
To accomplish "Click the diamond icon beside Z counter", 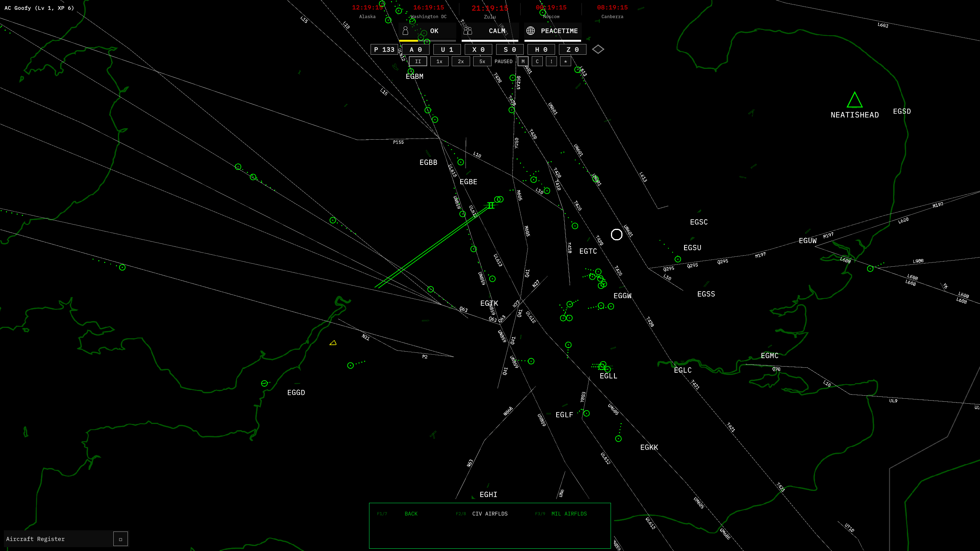I will 598,49.
